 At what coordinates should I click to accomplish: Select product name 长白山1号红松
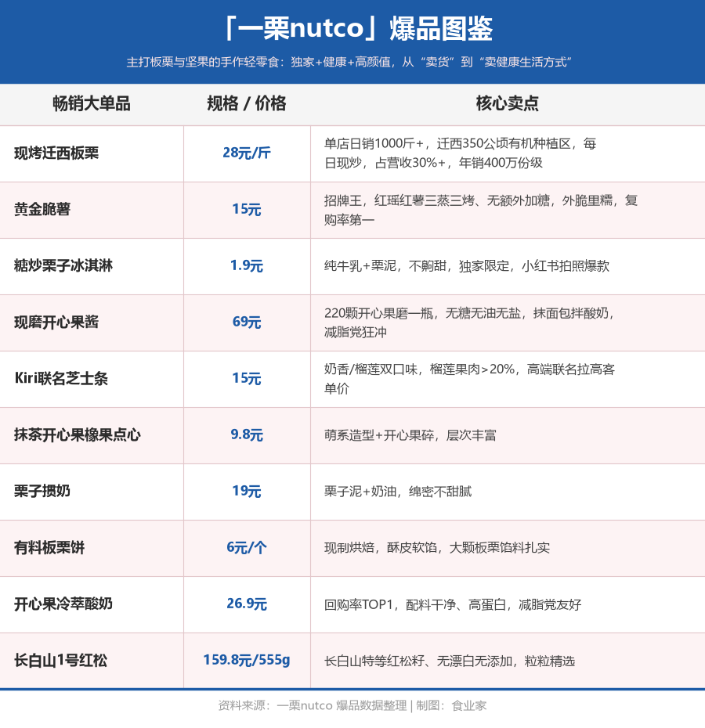(61, 661)
